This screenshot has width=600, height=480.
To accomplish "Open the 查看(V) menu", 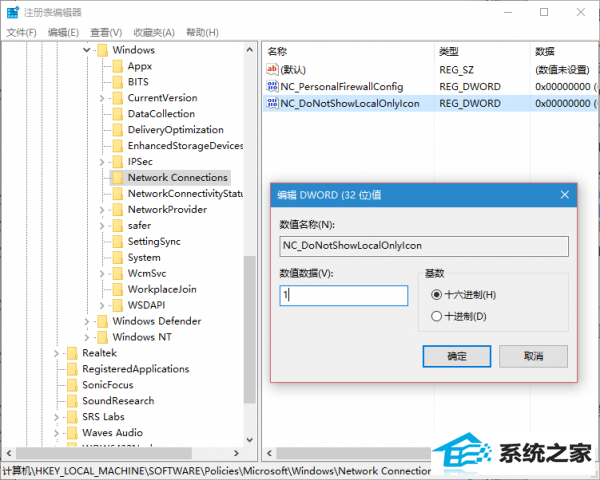I will tap(106, 33).
